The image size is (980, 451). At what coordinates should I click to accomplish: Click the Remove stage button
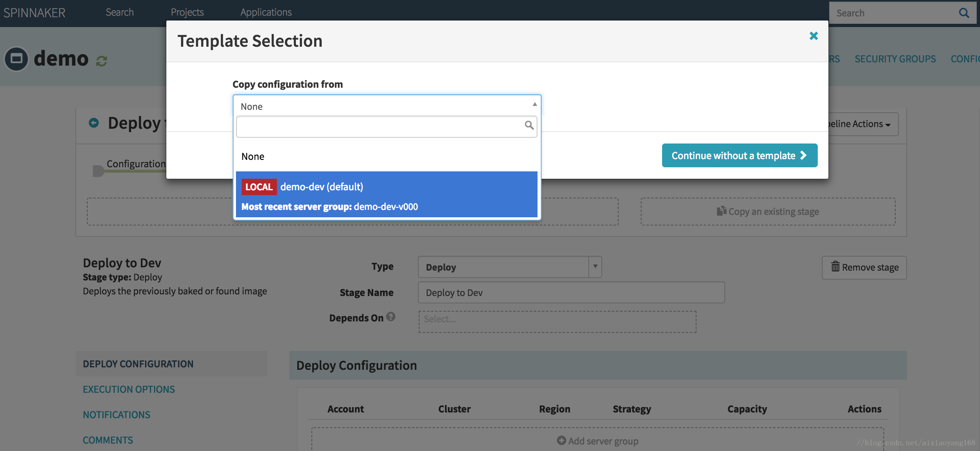click(x=864, y=267)
